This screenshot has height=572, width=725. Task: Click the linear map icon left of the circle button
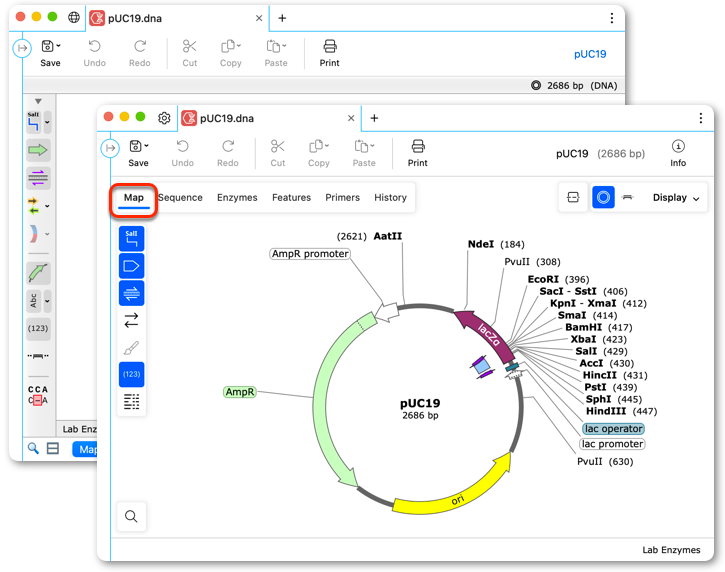point(573,197)
